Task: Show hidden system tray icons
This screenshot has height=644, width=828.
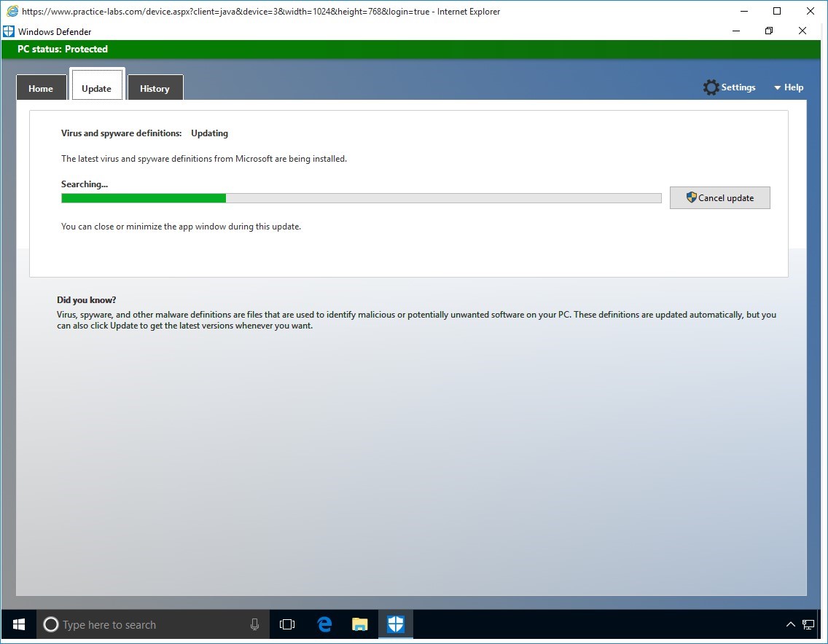Action: [x=791, y=624]
